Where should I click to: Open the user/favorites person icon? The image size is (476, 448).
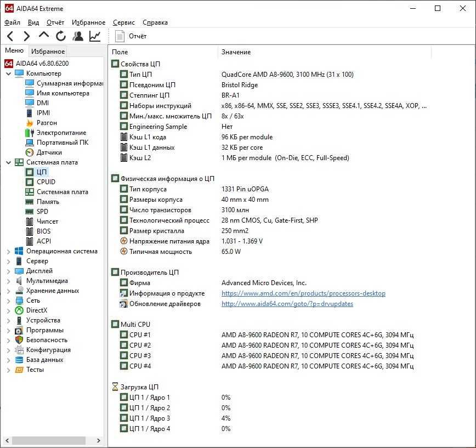click(78, 36)
